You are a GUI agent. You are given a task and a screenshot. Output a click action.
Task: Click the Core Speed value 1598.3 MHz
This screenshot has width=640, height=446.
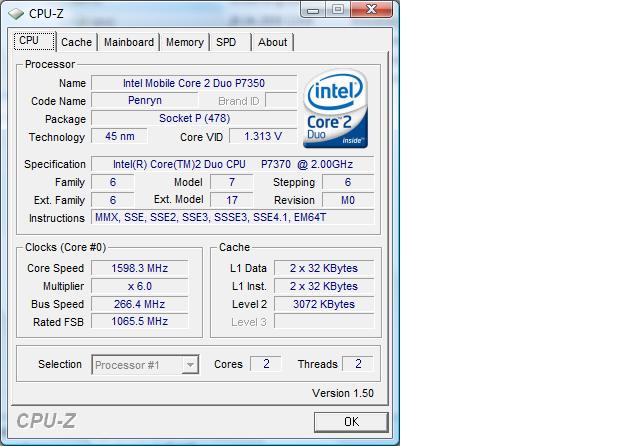140,268
